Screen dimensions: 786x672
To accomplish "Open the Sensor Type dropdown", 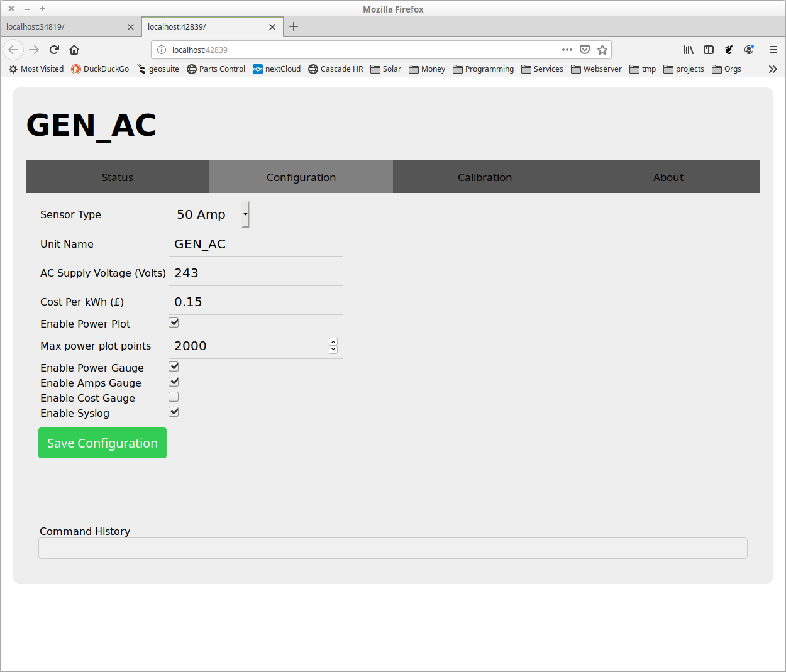I will pos(209,214).
